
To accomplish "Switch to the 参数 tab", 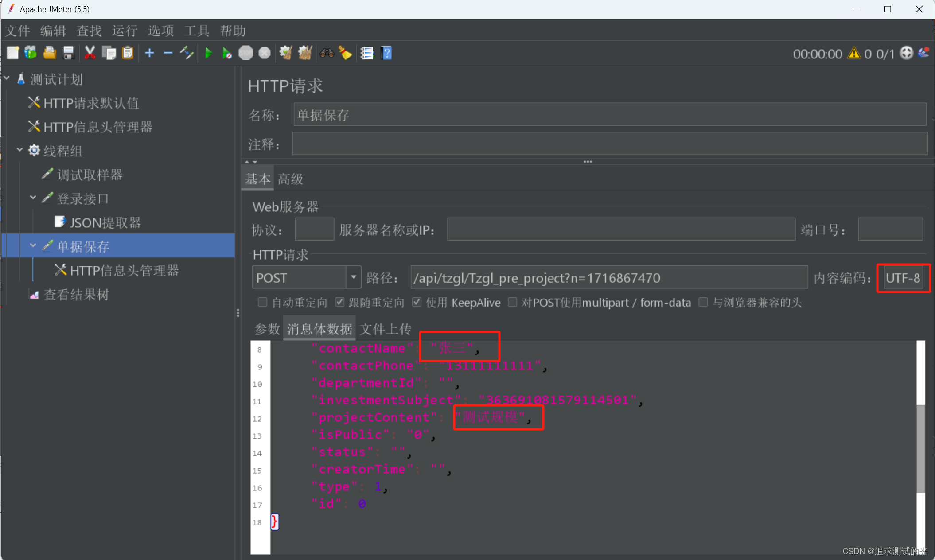I will tap(267, 329).
